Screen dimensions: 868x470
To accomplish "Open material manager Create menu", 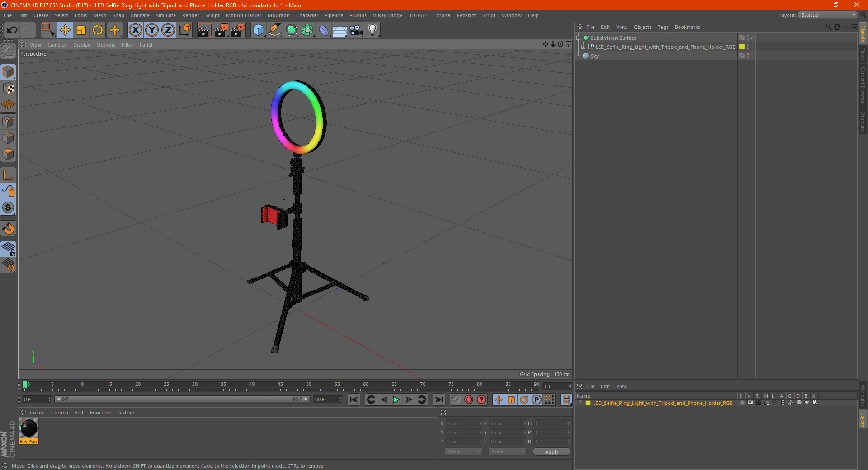I will tap(37, 413).
